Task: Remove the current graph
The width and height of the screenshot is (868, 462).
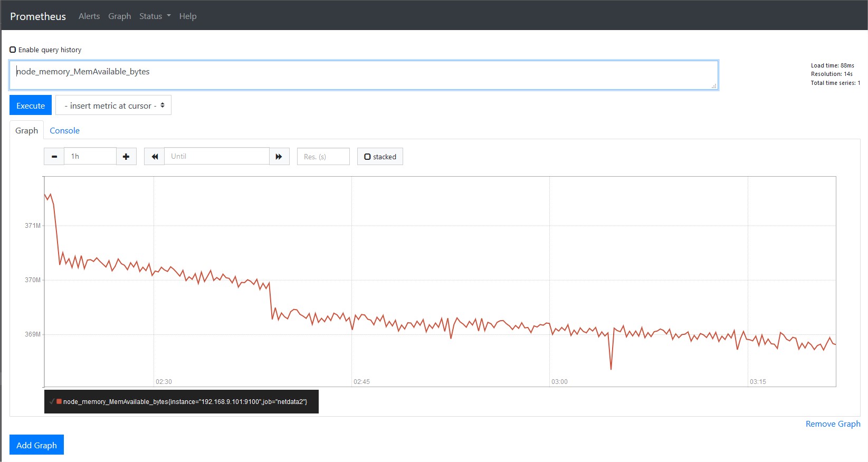Action: [833, 424]
